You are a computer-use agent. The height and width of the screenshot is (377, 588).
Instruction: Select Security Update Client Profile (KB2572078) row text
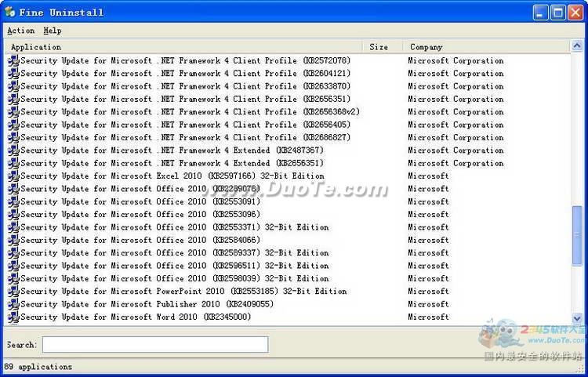point(186,60)
